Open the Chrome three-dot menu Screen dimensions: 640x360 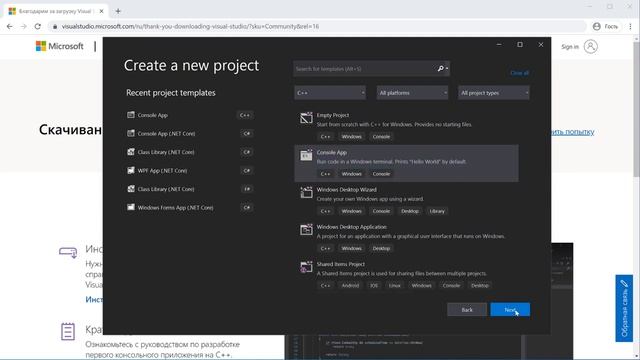click(630, 26)
